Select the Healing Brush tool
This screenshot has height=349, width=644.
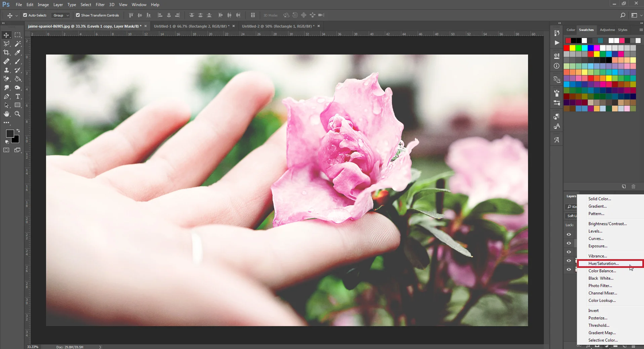point(6,61)
